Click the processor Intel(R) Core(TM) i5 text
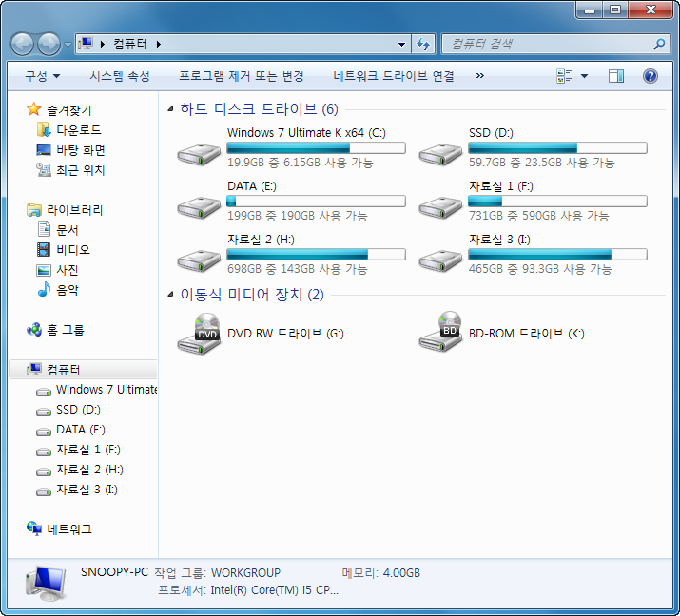The image size is (680, 616). [275, 590]
